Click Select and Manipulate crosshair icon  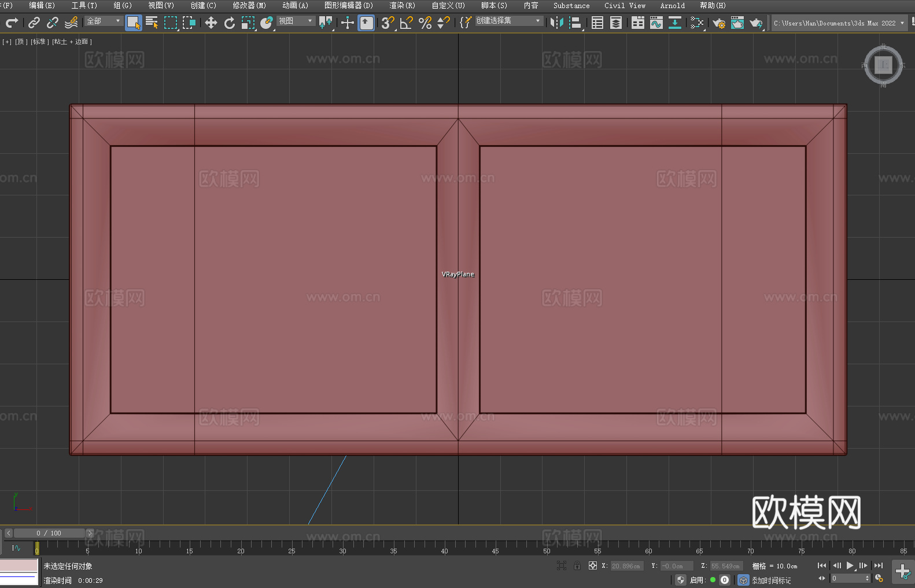click(x=348, y=23)
